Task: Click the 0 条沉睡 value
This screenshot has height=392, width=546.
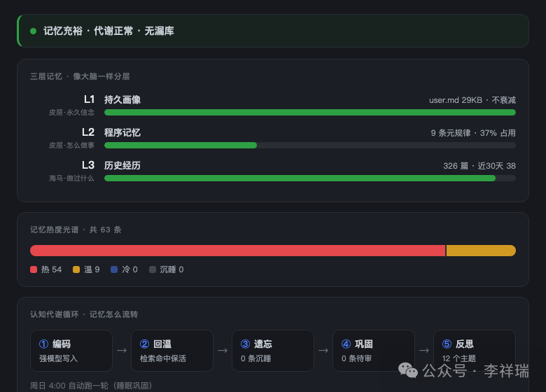Action: coord(256,358)
